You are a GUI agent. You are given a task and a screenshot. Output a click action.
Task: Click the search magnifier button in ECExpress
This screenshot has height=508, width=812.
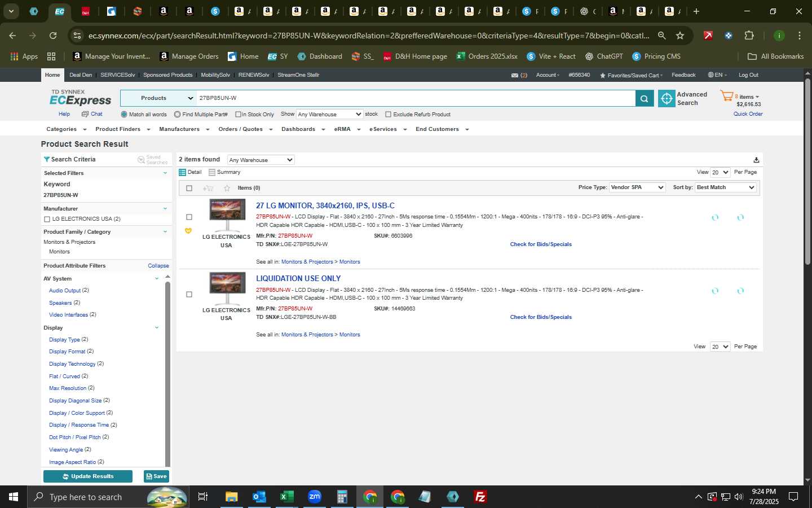coord(644,98)
